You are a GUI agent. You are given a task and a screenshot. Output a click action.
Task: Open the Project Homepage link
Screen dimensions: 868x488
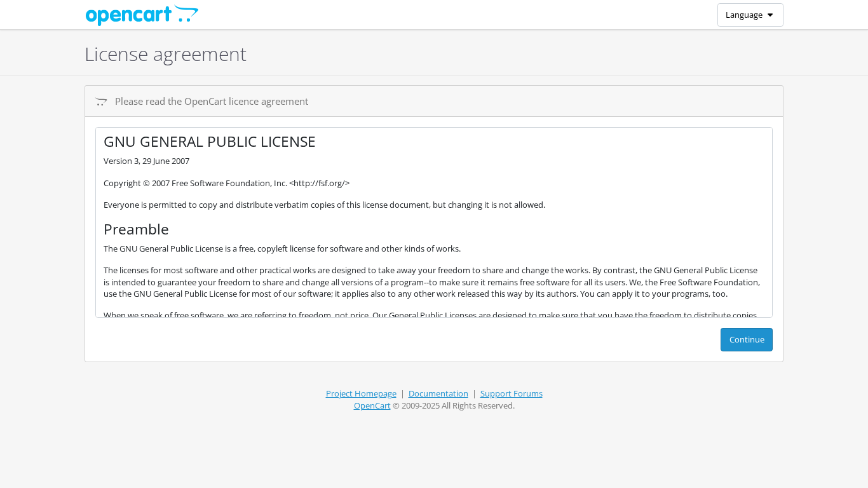(361, 393)
